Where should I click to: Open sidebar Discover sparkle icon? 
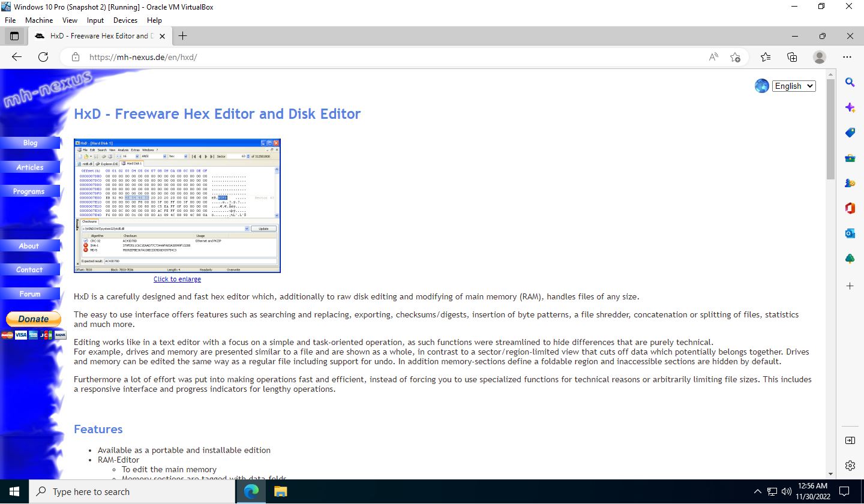(x=850, y=107)
